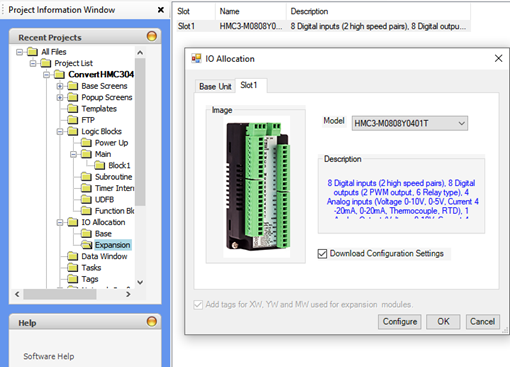The width and height of the screenshot is (510, 367).
Task: Expand the Popup Screens tree node
Action: click(x=60, y=98)
